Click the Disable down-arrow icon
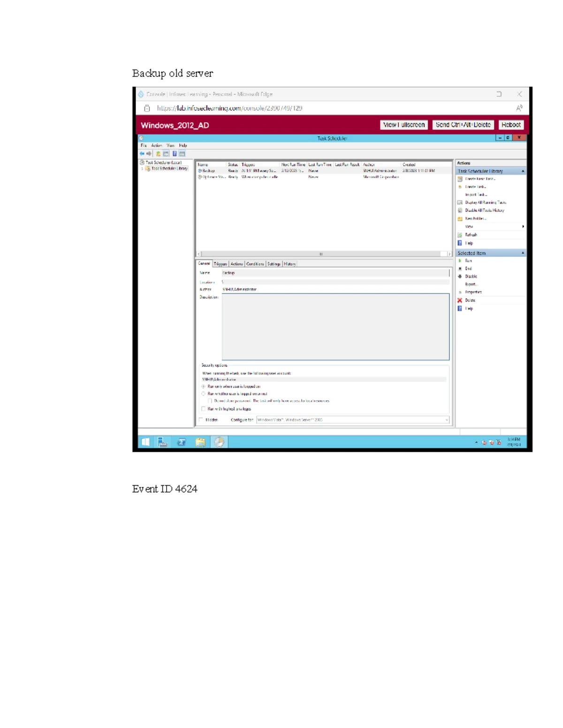The height and width of the screenshot is (728, 563). (460, 277)
